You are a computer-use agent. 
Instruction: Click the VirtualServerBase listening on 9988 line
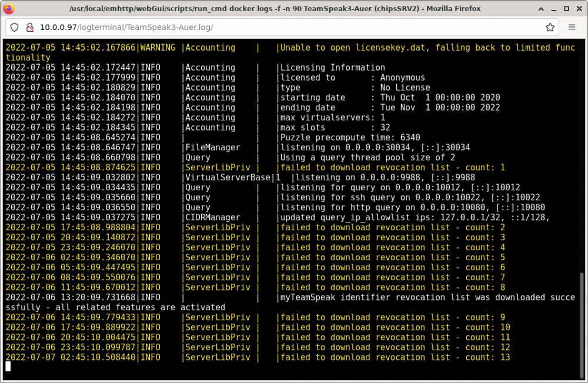[240, 177]
